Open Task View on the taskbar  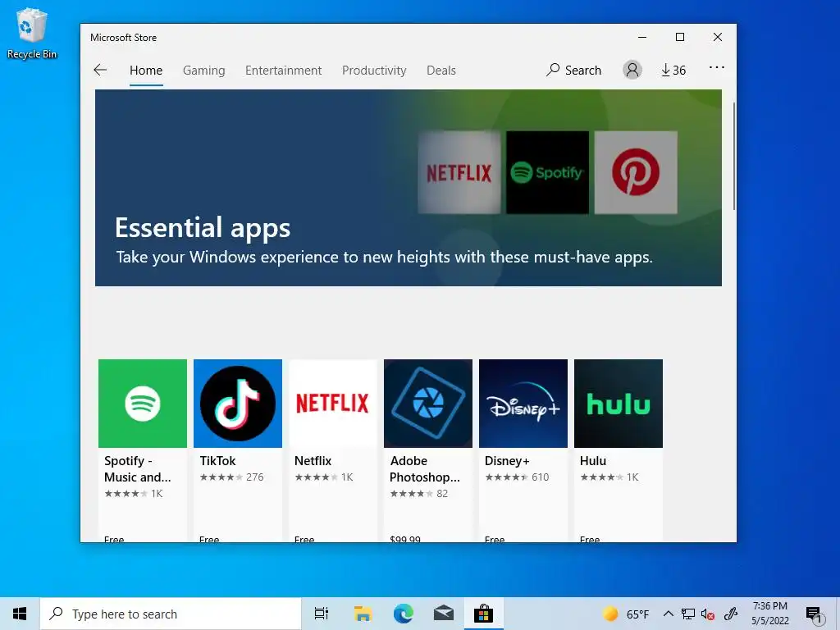click(x=322, y=614)
